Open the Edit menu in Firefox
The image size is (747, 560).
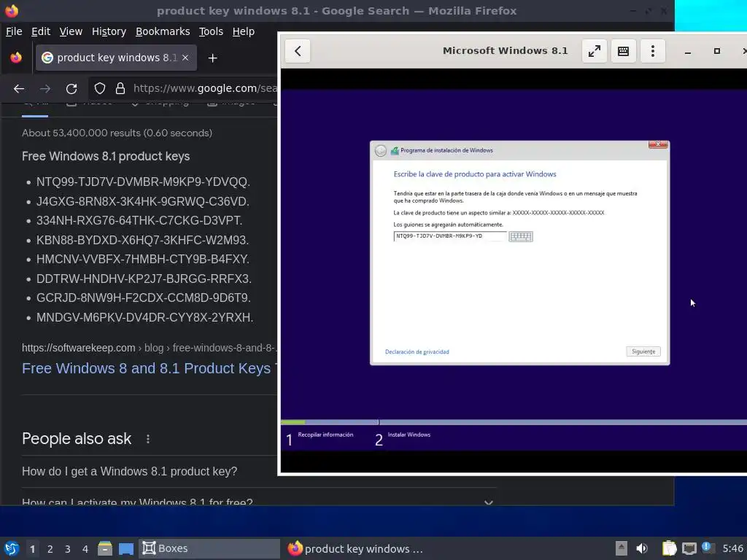pyautogui.click(x=41, y=31)
